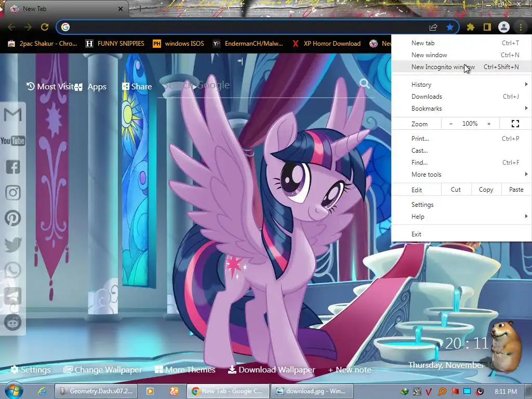532x399 pixels.
Task: Click the Apps shortcut on the page
Action: (90, 87)
